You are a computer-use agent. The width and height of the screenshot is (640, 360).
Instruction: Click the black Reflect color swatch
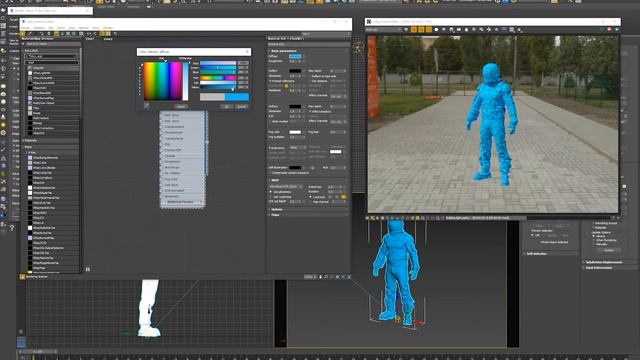click(x=295, y=71)
